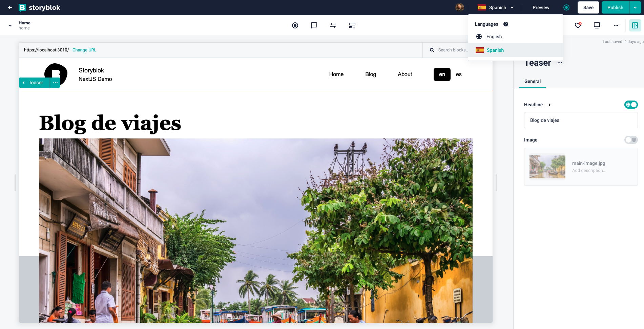
Task: Click the Home nav link in the preview
Action: 336,74
